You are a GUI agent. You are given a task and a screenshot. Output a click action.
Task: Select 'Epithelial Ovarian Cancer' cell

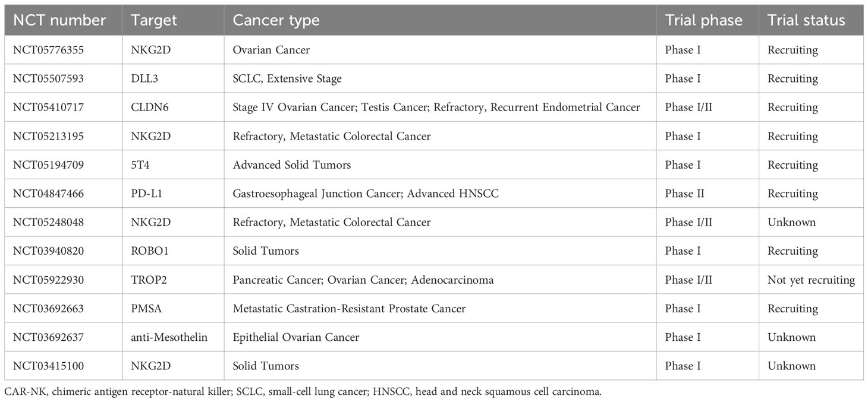pos(295,337)
